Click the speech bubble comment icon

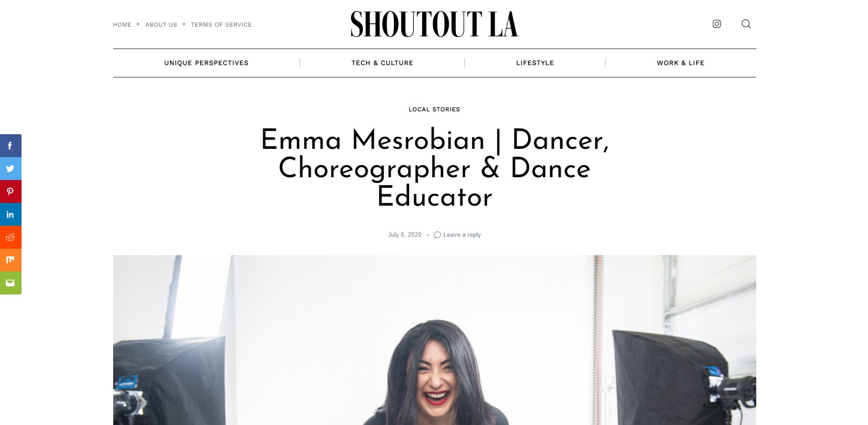(x=437, y=235)
